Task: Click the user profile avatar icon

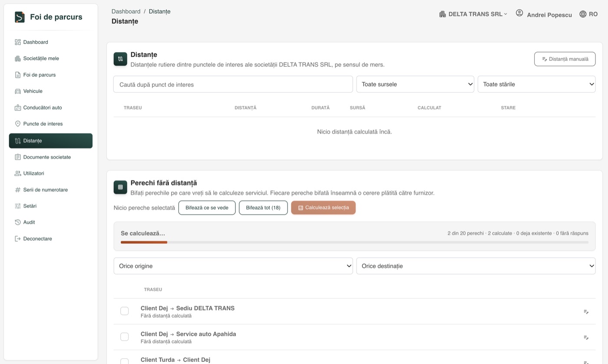Action: tap(519, 13)
